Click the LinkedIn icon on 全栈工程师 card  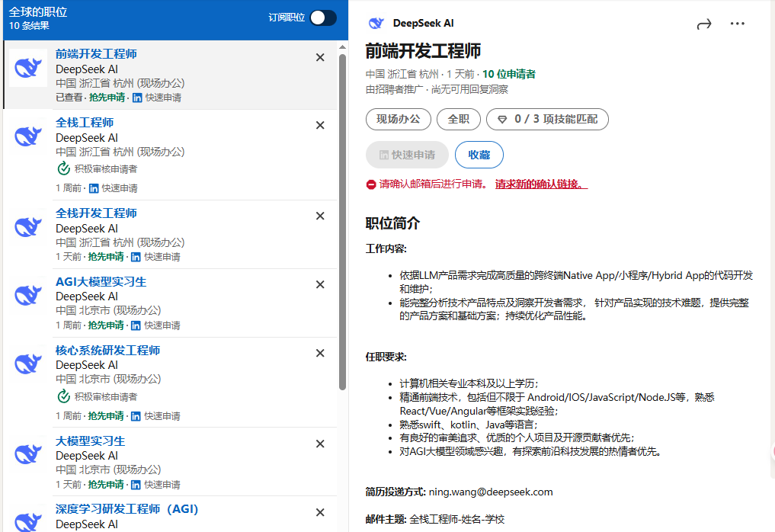(x=94, y=188)
